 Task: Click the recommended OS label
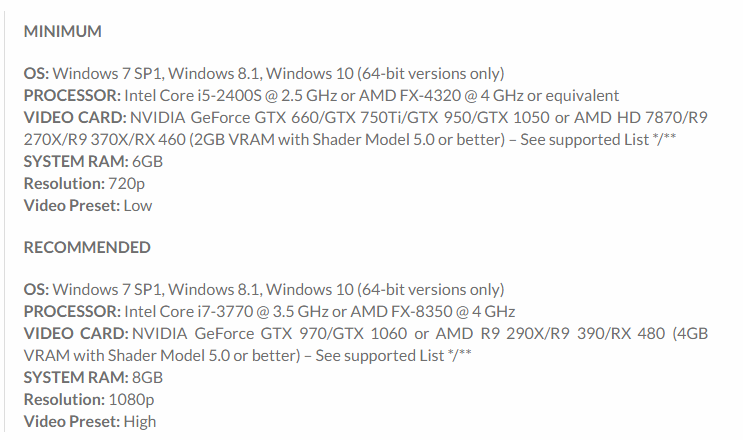coord(36,289)
